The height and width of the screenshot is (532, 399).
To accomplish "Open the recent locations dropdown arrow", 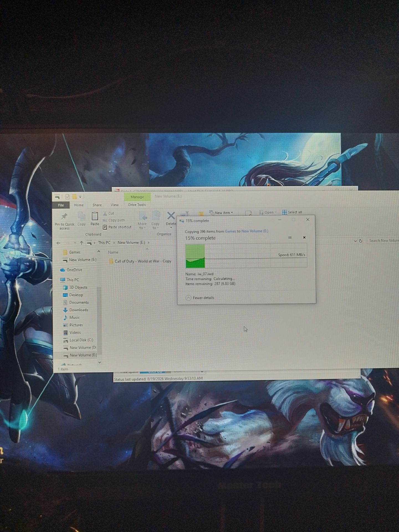I will point(75,243).
